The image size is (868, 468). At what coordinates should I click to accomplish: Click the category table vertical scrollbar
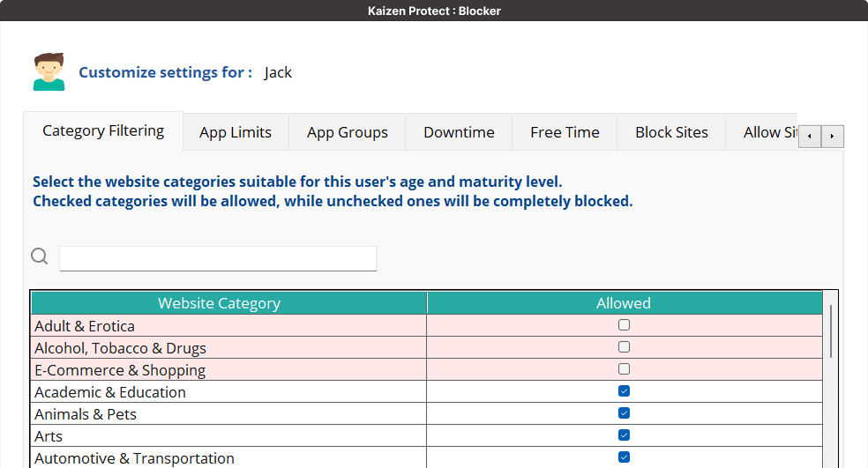pos(831,331)
